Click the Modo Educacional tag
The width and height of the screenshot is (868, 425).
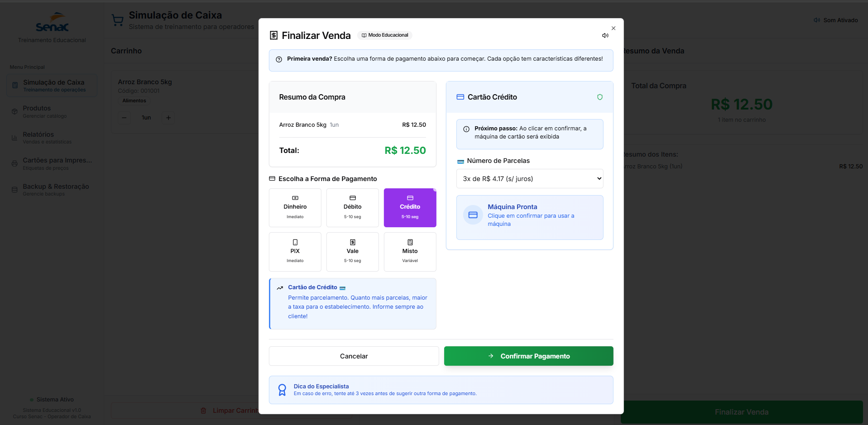click(384, 35)
